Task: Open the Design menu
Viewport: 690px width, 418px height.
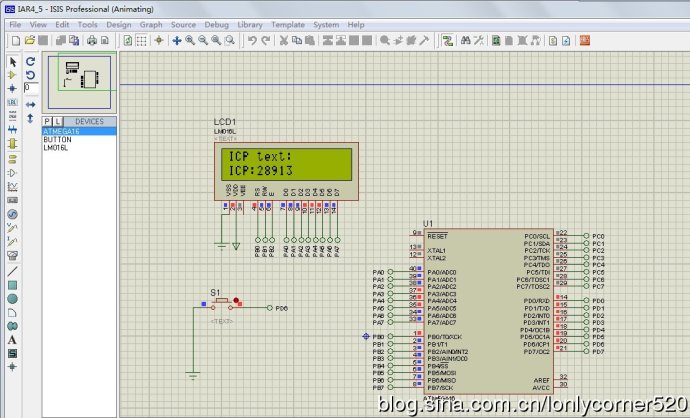Action: tap(119, 25)
